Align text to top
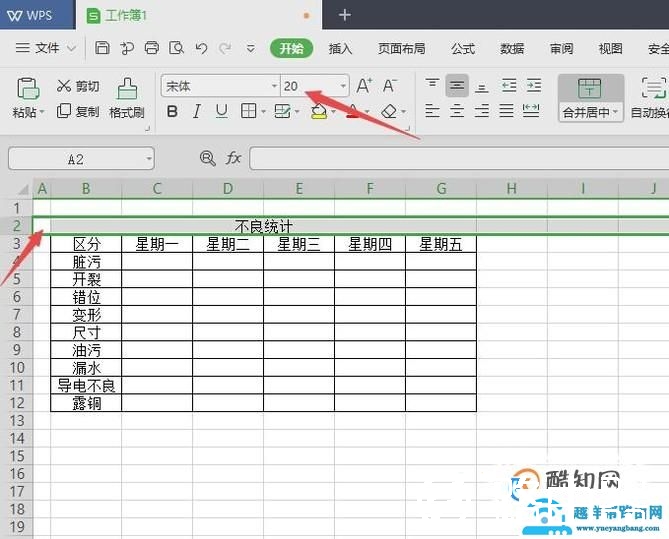The image size is (669, 539). (432, 85)
